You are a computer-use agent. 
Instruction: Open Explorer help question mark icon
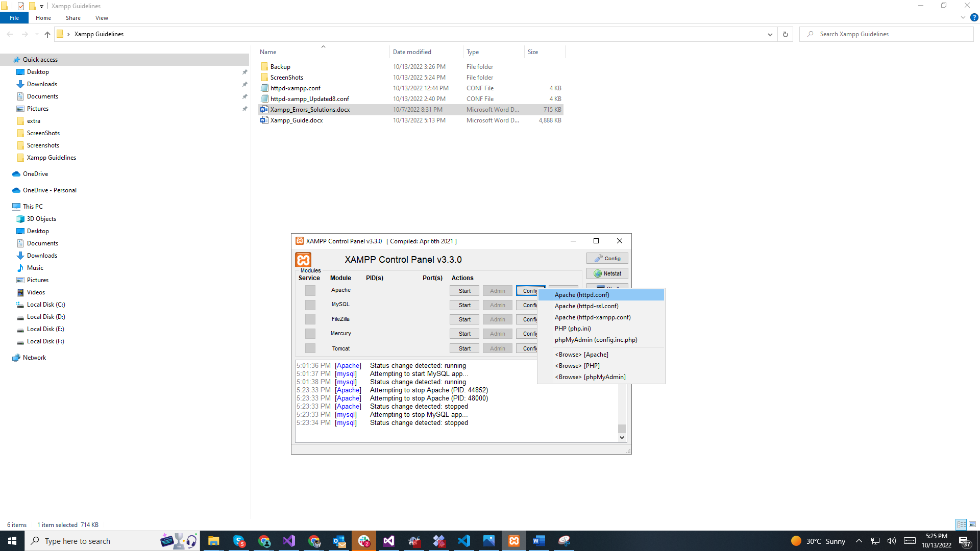click(974, 17)
